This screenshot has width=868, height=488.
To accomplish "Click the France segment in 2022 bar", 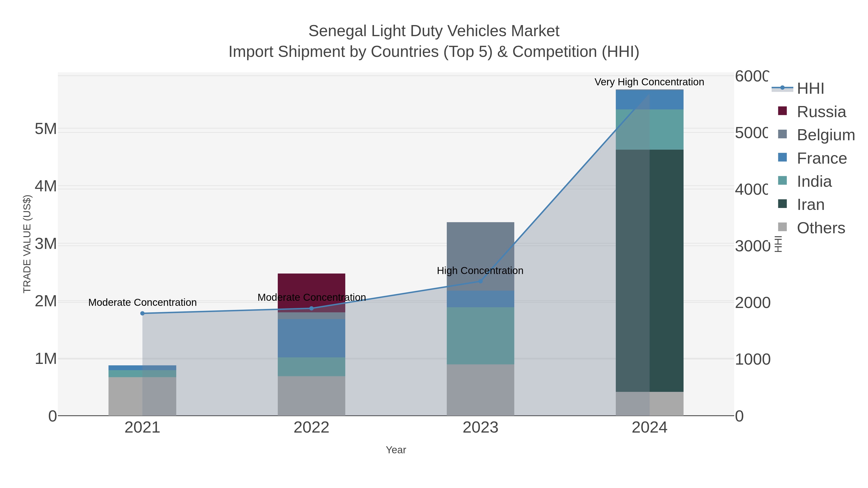I will click(x=311, y=338).
